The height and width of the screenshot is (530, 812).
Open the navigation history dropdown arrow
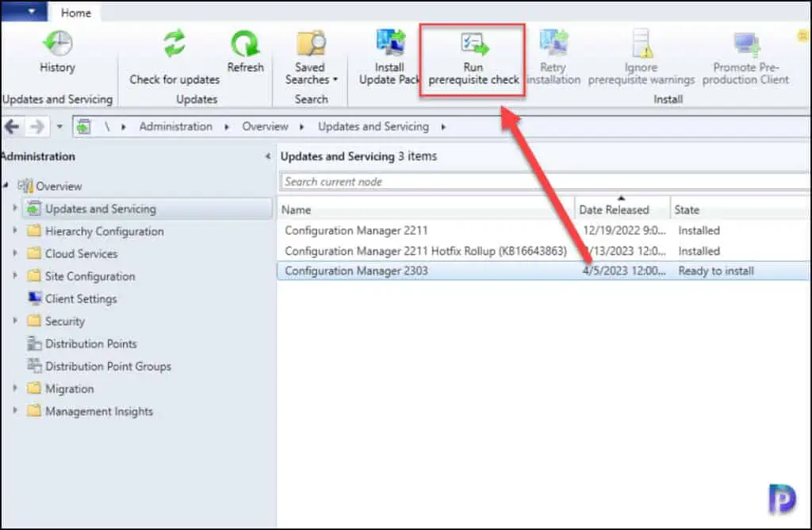pyautogui.click(x=59, y=126)
